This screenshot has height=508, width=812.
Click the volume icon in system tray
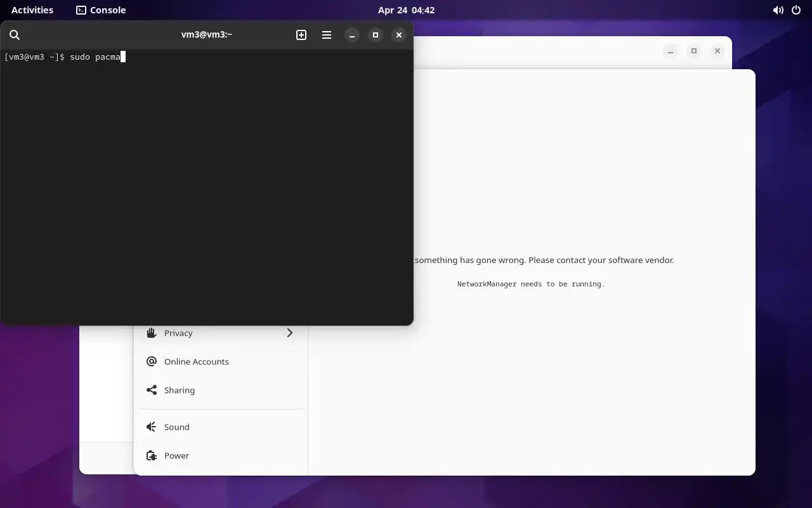tap(778, 10)
